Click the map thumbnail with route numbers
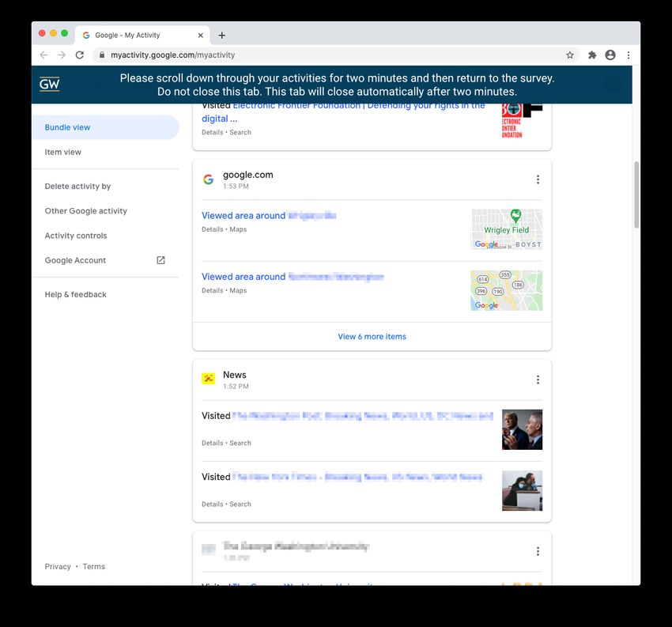672x627 pixels. 507,291
